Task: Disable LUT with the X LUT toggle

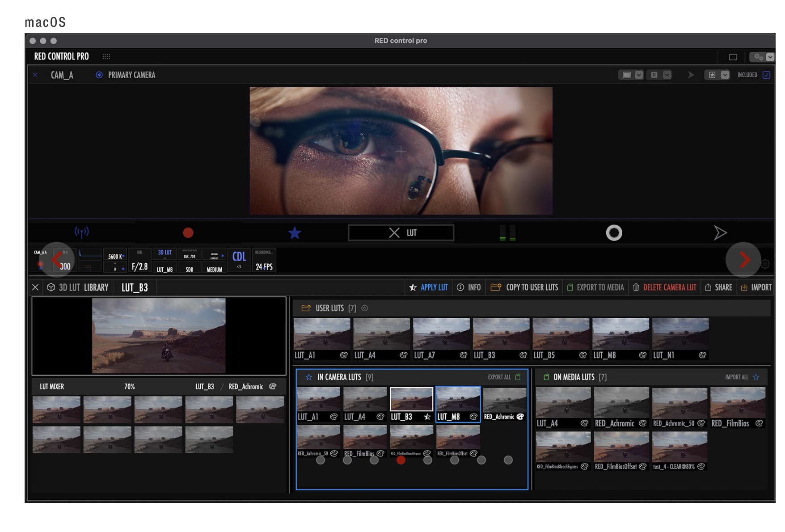Action: (x=401, y=232)
